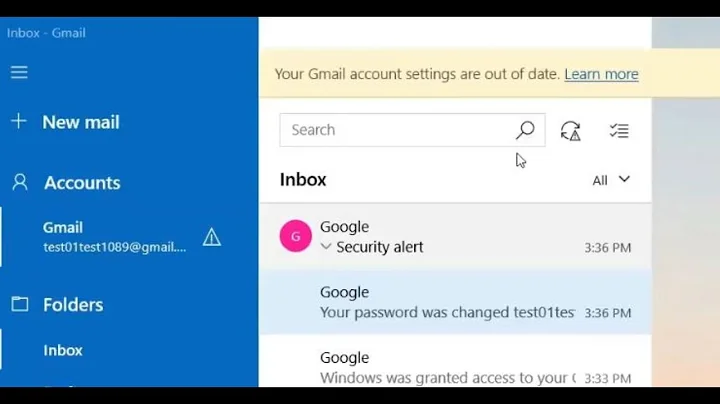Screen dimensions: 720x404
Task: Click Google sender avatar circle
Action: click(x=295, y=237)
